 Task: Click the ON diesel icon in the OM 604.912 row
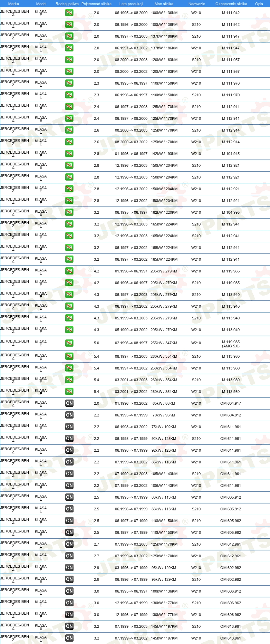tap(69, 415)
